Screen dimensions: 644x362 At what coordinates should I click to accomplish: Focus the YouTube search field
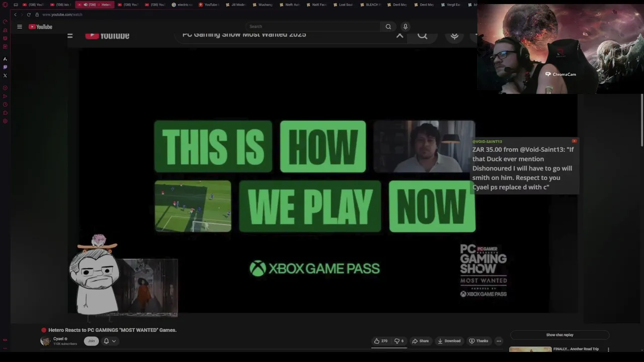coord(313,27)
